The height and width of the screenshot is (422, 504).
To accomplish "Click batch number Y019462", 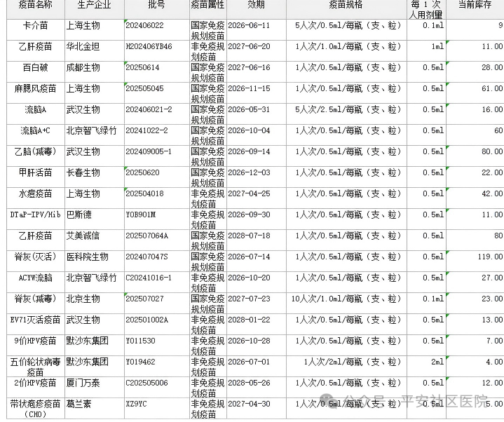I will 140,362.
